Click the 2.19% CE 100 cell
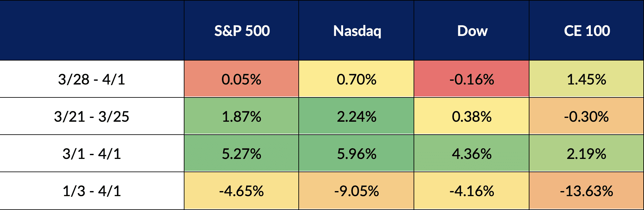 pos(586,154)
